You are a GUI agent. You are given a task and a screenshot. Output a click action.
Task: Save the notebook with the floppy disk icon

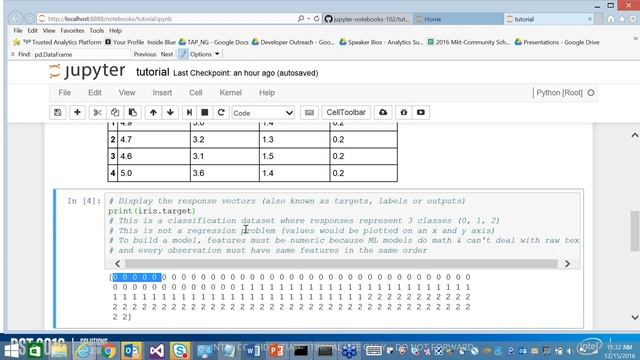[x=58, y=112]
